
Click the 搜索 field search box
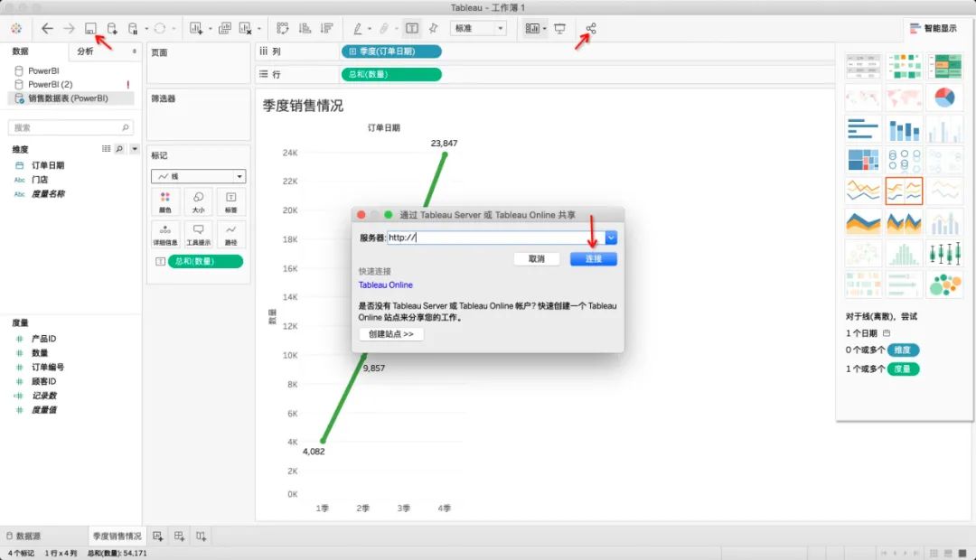(70, 127)
